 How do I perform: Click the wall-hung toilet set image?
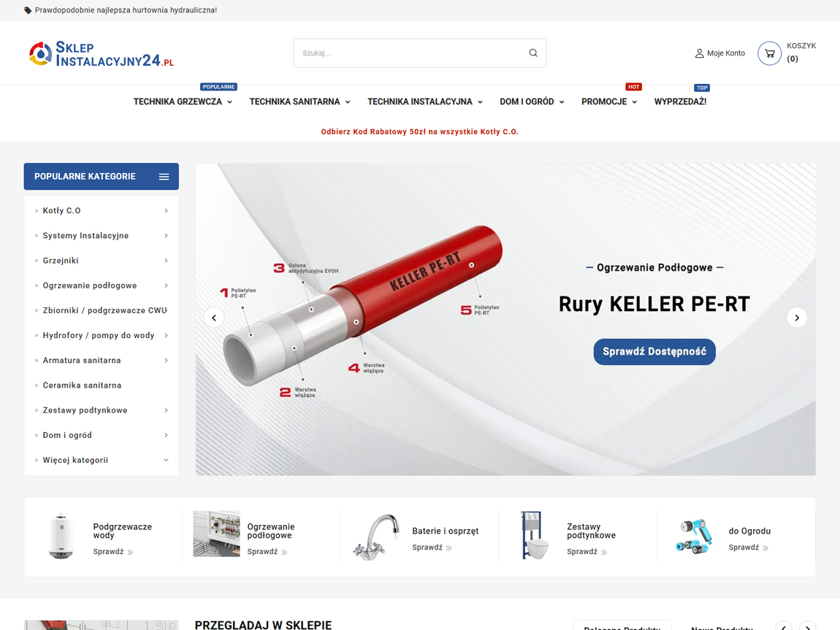coord(535,535)
